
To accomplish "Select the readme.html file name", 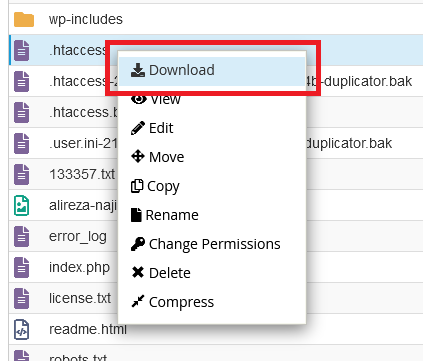I will 88,329.
